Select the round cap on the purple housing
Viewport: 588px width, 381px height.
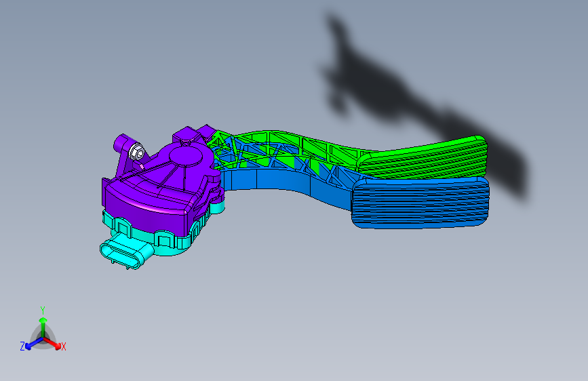(186, 155)
